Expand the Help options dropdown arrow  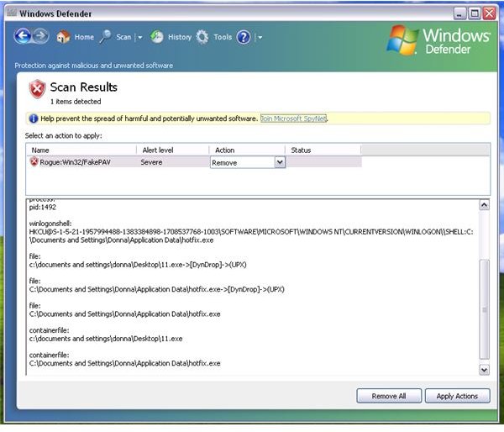click(x=260, y=37)
